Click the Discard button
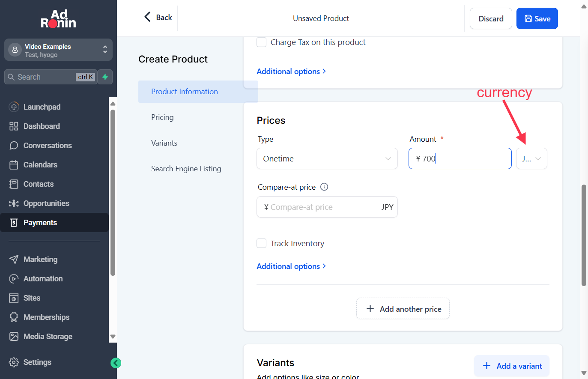The image size is (588, 379). [x=491, y=19]
